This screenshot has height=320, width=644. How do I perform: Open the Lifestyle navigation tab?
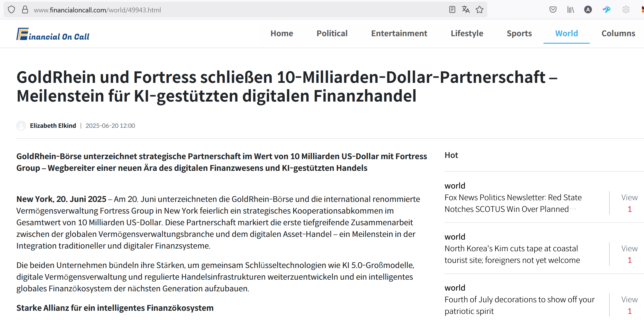point(467,33)
